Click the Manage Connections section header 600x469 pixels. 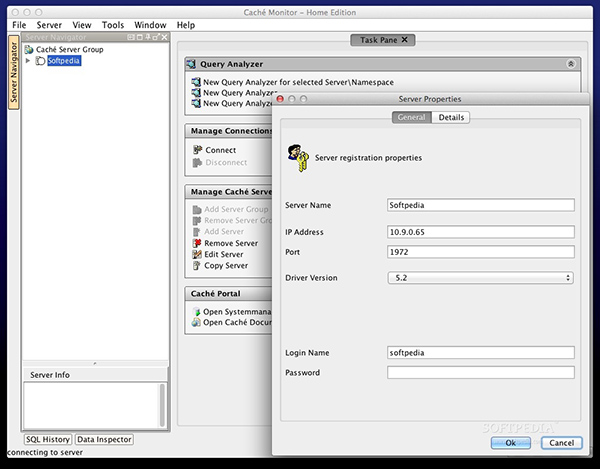tap(229, 131)
